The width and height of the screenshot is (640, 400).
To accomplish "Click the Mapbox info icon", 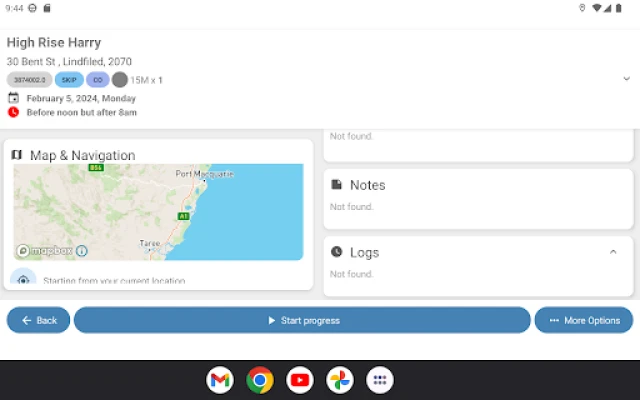I will click(82, 251).
